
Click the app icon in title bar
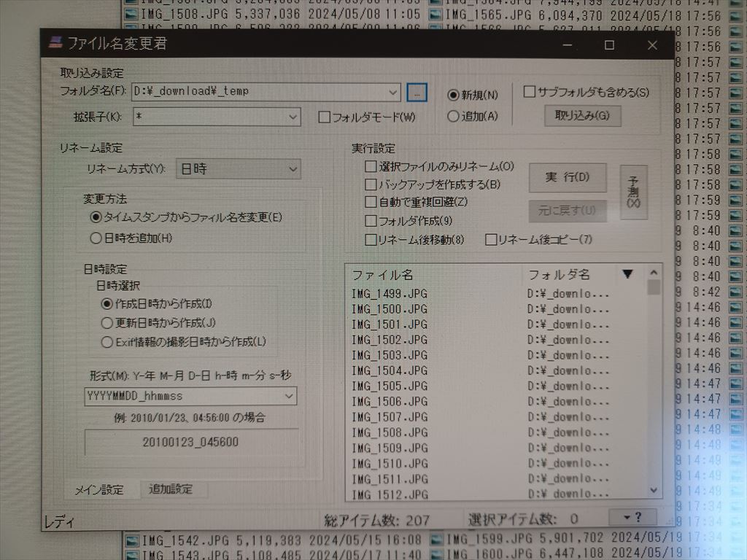[55, 43]
